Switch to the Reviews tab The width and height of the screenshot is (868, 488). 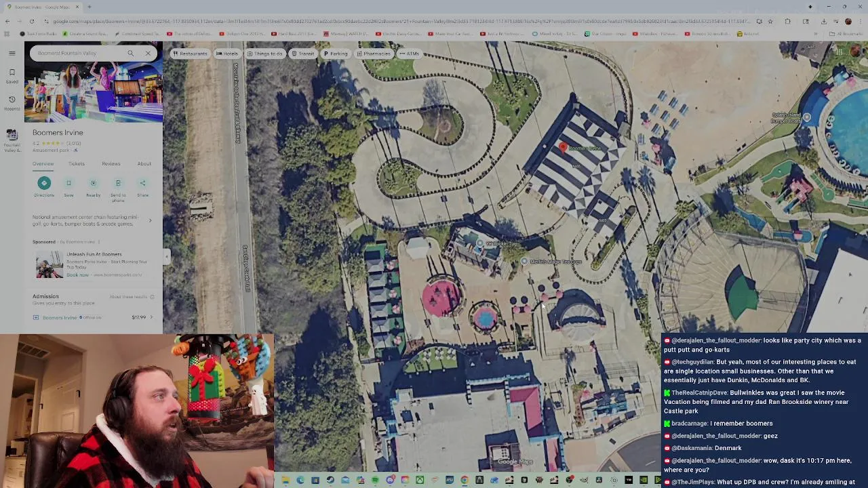point(111,163)
